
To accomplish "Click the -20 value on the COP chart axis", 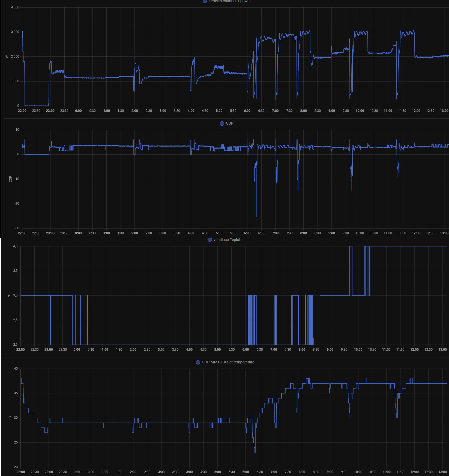I will pyautogui.click(x=17, y=204).
